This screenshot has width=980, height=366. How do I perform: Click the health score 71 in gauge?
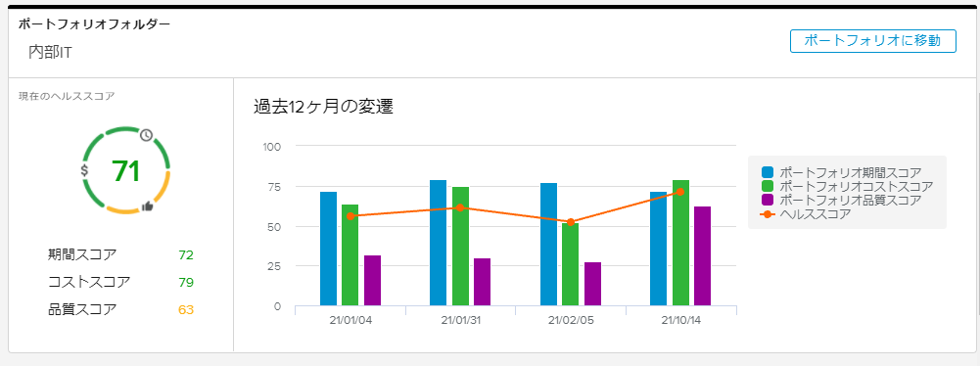[x=125, y=171]
